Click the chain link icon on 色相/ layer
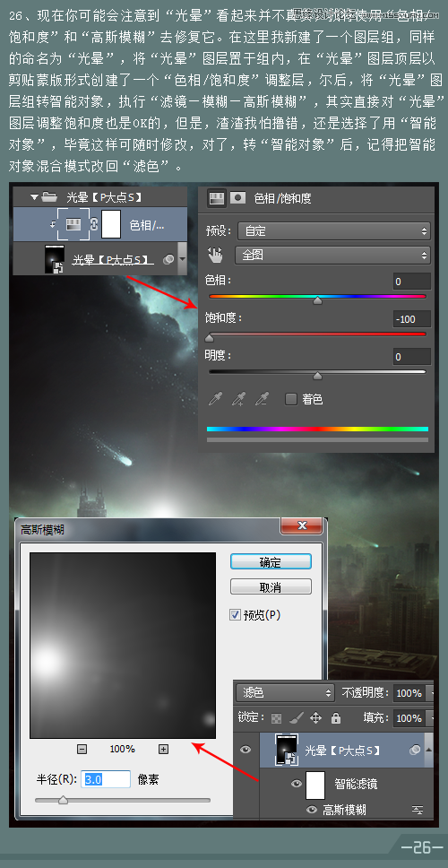Screen dimensions: 448x868 [93, 225]
